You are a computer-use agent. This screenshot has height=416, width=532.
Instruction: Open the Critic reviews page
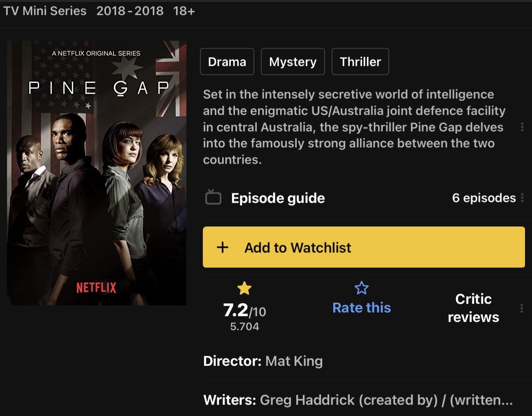[473, 307]
